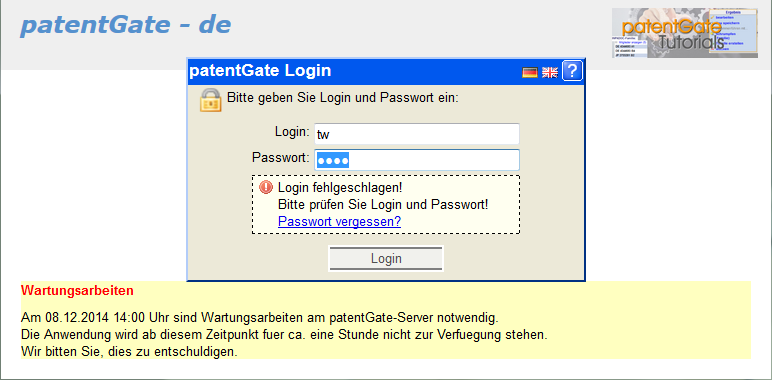The width and height of the screenshot is (772, 380).
Task: Click 'Bitte prüfen Sie Login und Passwort!' message
Action: 383,204
